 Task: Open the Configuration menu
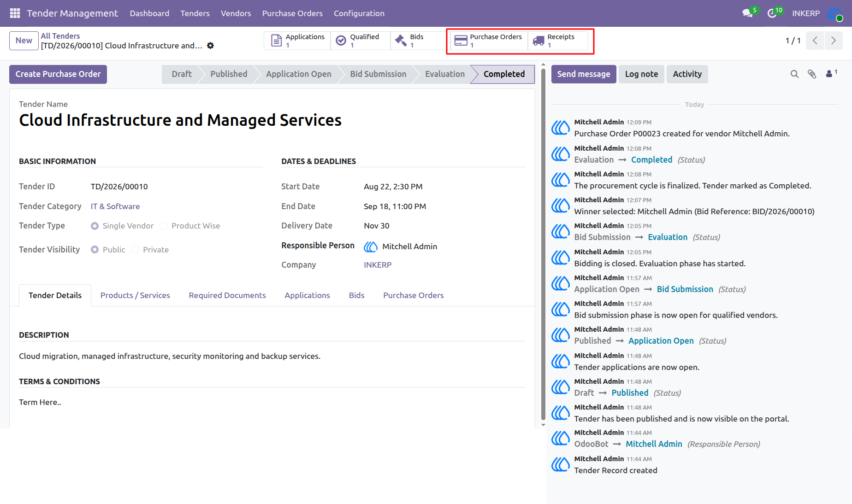pos(359,13)
